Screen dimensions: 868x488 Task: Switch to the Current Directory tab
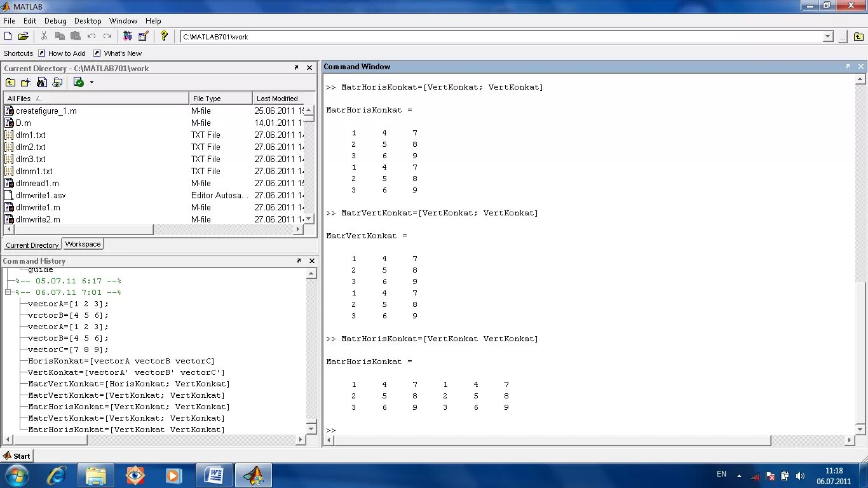32,245
